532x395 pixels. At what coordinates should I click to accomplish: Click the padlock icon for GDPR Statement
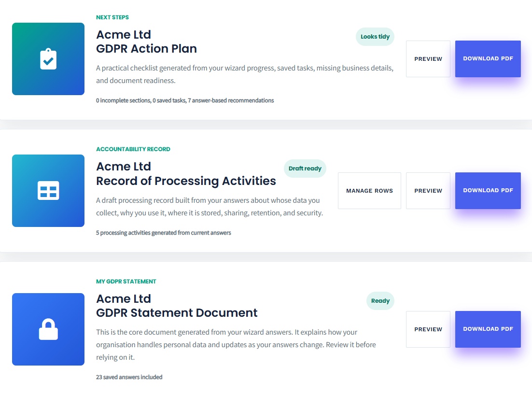48,329
